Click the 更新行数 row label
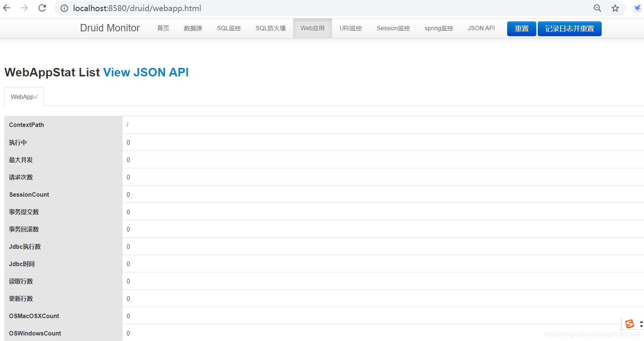 pos(21,299)
